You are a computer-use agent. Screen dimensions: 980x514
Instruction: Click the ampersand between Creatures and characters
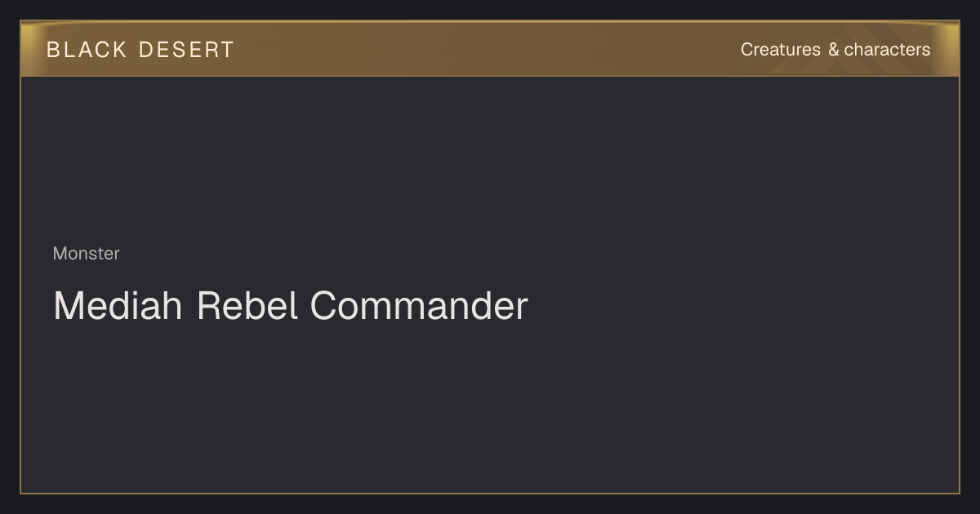[x=833, y=50]
